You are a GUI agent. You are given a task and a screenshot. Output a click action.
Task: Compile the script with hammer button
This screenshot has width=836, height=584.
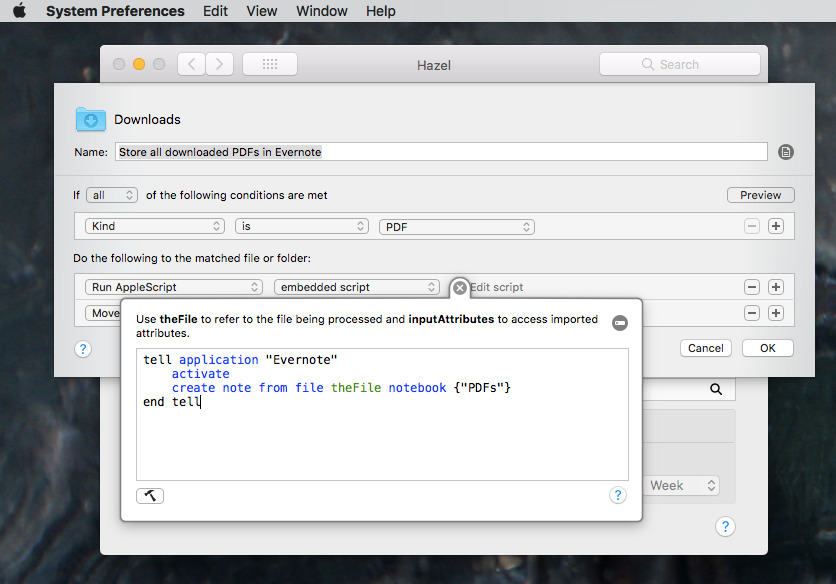click(x=150, y=496)
